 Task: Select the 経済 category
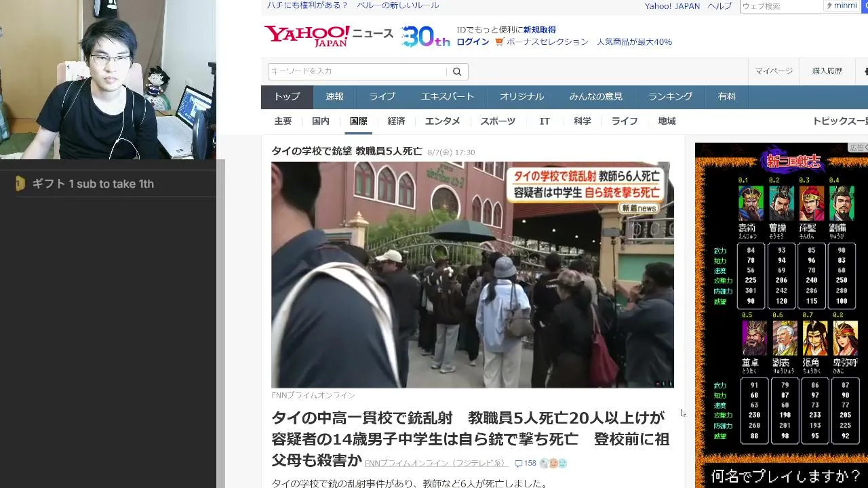[397, 121]
